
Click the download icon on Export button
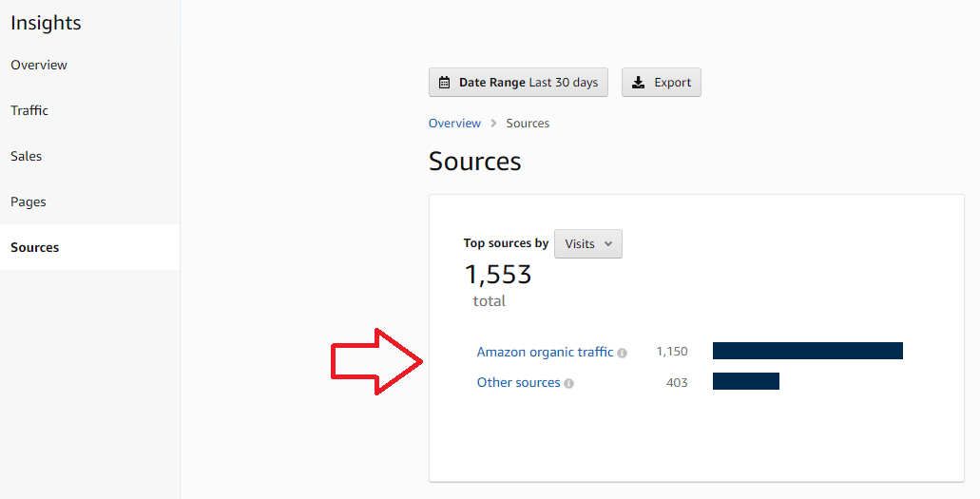pos(638,83)
